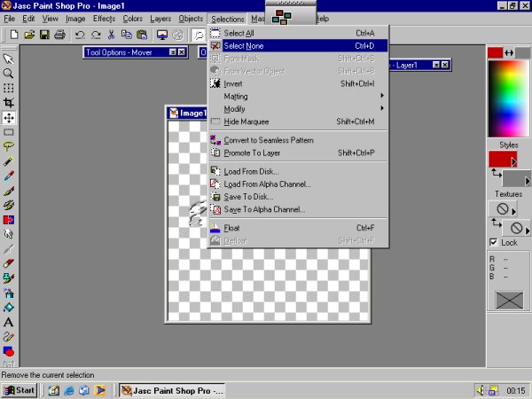Click the Print icon in the toolbar
Screen dimensions: 532x399
(x=59, y=35)
